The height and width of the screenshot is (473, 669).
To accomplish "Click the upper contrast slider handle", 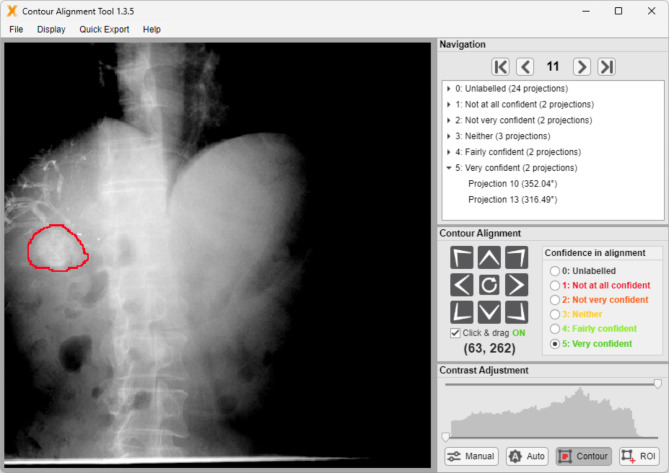I will 657,383.
